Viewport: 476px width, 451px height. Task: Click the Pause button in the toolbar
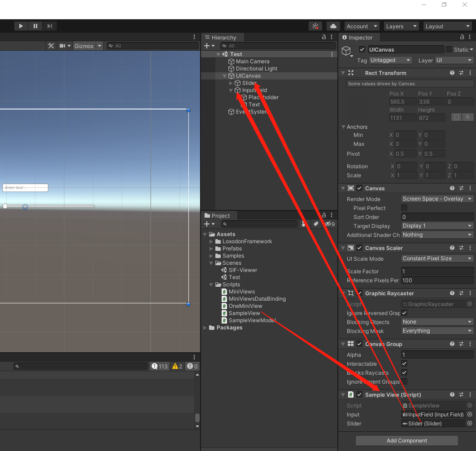(x=35, y=26)
